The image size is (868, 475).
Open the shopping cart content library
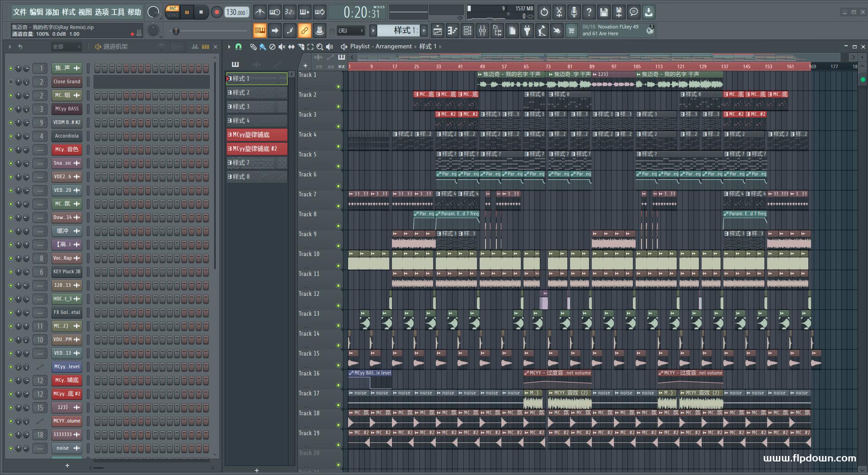[572, 31]
